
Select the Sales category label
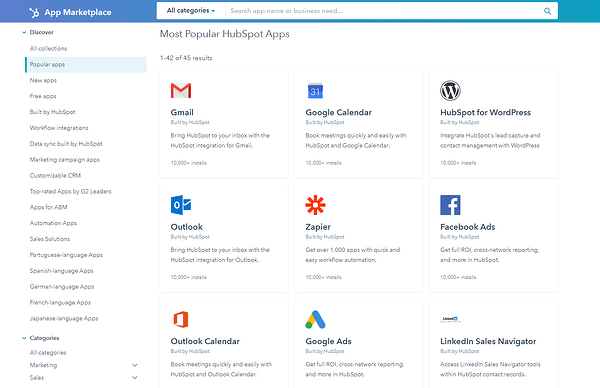(x=37, y=378)
